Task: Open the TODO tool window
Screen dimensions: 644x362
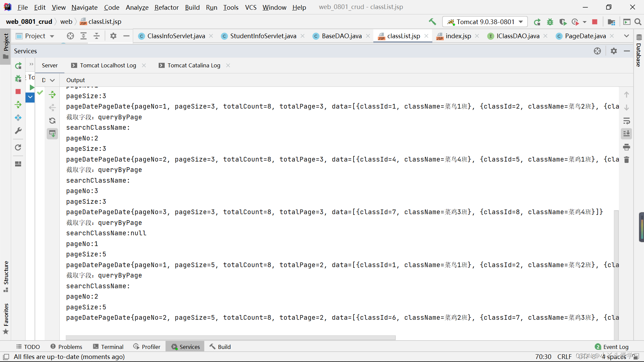Action: pyautogui.click(x=28, y=347)
